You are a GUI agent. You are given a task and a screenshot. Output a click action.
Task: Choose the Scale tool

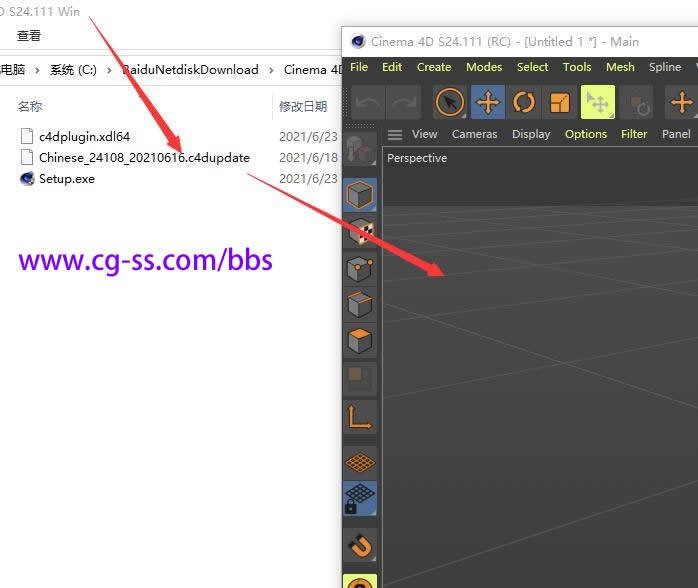(x=560, y=102)
